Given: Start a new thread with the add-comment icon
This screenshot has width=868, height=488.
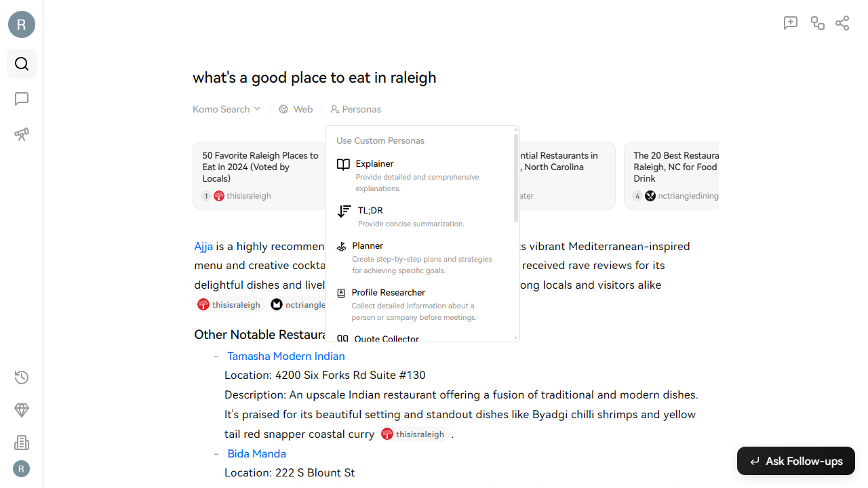Looking at the screenshot, I should click(791, 23).
